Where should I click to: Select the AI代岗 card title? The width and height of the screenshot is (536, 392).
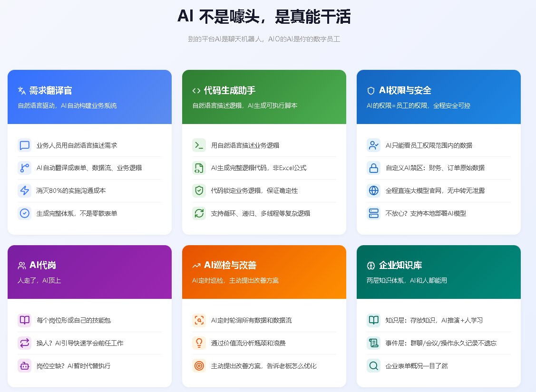tap(43, 265)
